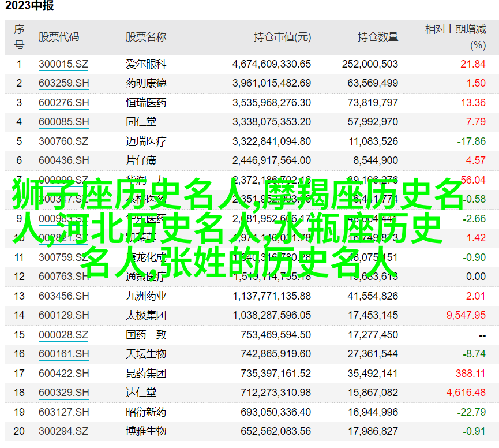
Task: Click stock code 600436.SH
Action: 64,160
